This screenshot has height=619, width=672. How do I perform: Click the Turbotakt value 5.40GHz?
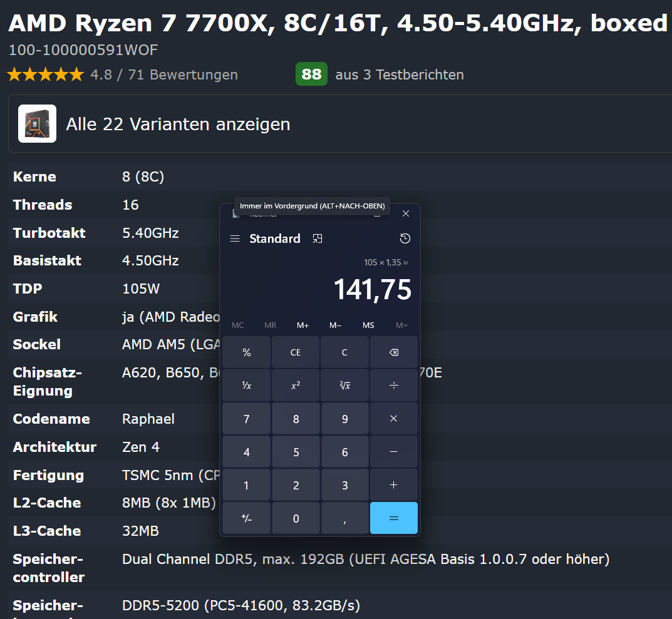pyautogui.click(x=150, y=233)
